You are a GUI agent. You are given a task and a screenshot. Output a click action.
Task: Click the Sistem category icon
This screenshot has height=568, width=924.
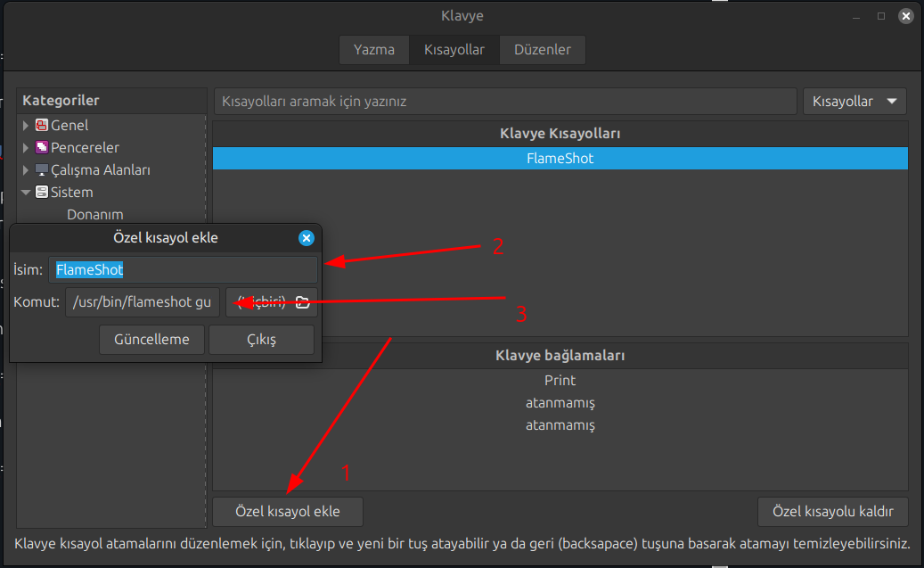click(42, 193)
